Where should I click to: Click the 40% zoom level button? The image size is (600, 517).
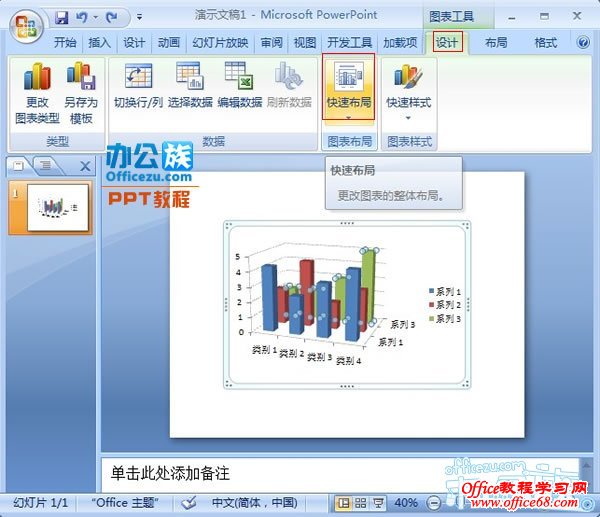tap(406, 502)
